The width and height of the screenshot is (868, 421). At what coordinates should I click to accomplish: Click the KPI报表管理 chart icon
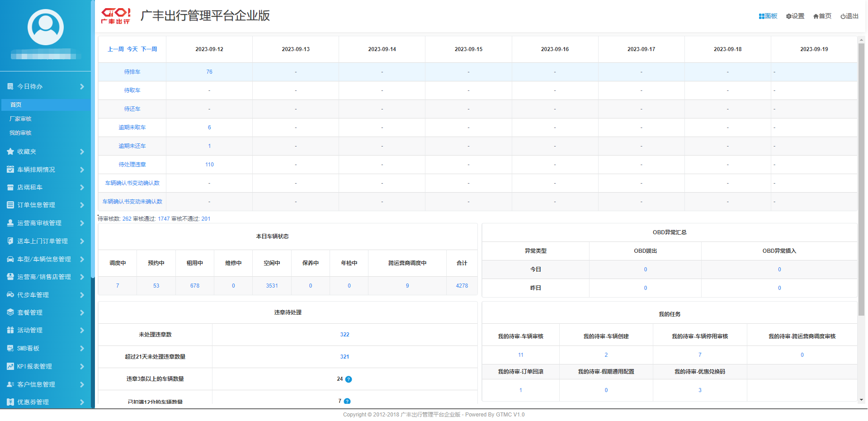[10, 366]
